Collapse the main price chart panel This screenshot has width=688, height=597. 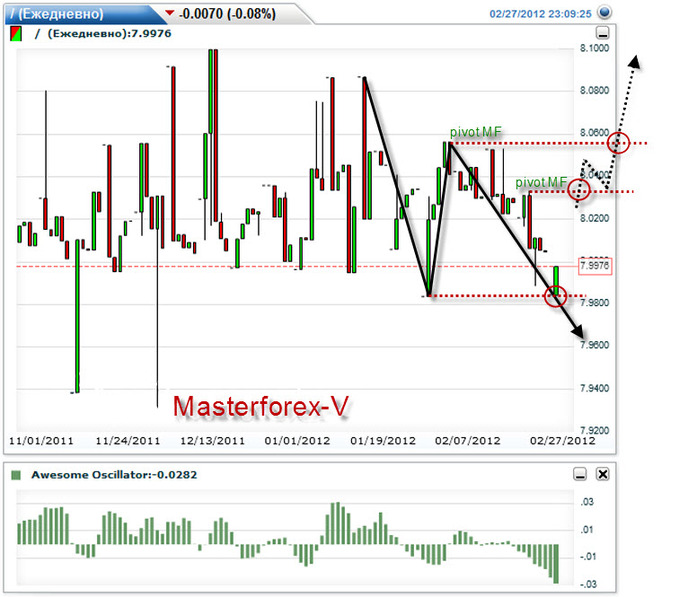[601, 34]
